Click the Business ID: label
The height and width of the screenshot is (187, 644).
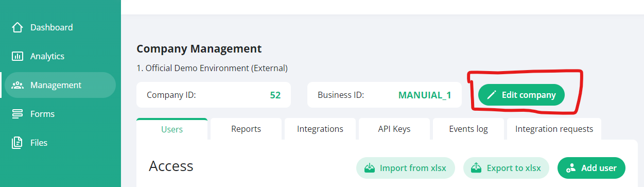point(341,95)
